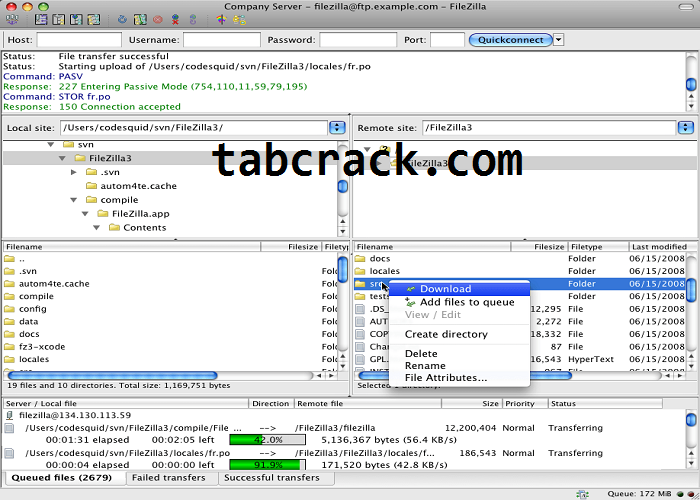Choose Download from the context menu
Screen dimensions: 700x500
[459, 289]
